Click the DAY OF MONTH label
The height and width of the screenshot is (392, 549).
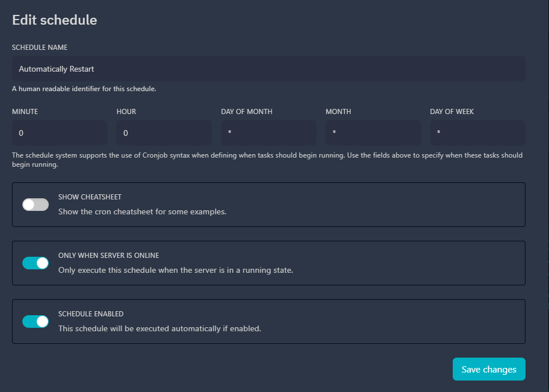[x=246, y=112]
